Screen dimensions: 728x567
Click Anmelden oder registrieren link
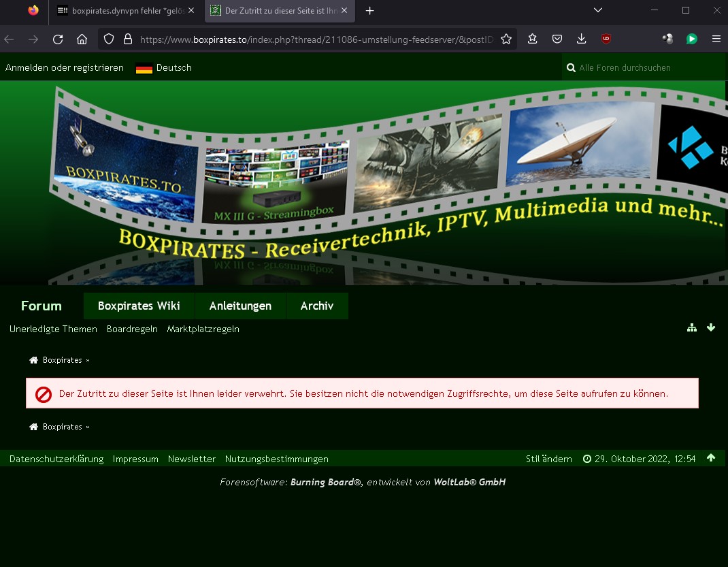coord(65,68)
